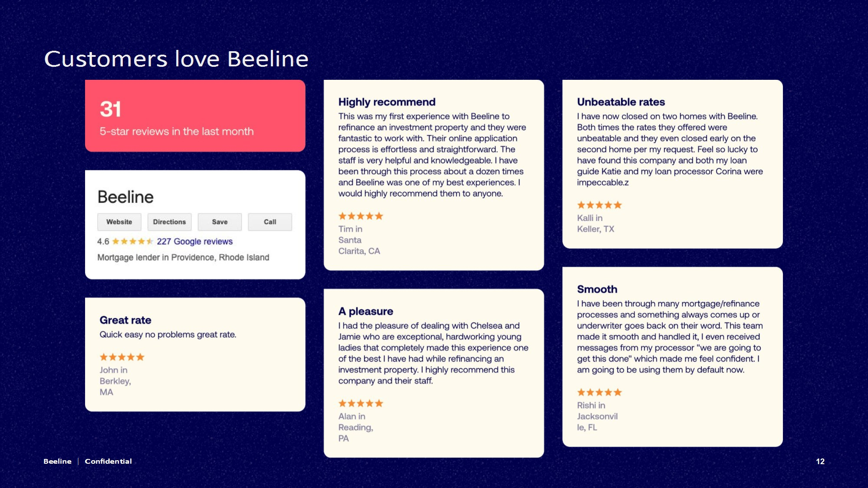Select the red 31 five-star reviews card
Viewport: 868px width, 488px height.
pos(195,116)
